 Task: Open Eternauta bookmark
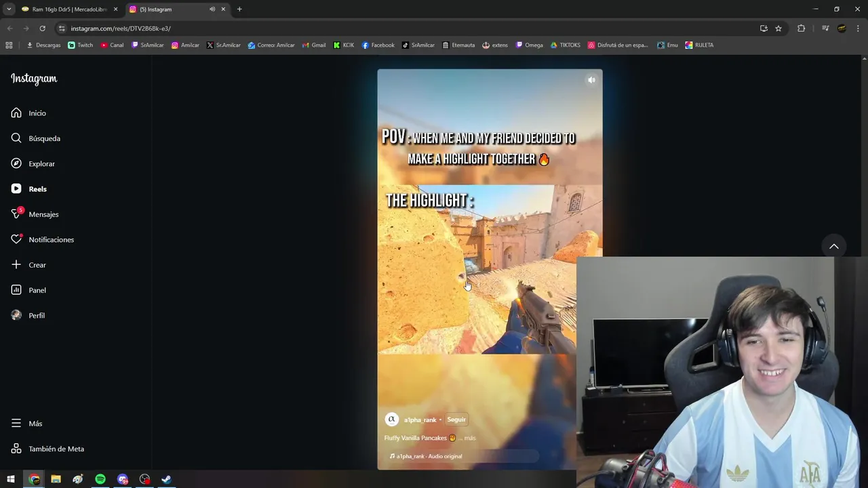(x=458, y=45)
